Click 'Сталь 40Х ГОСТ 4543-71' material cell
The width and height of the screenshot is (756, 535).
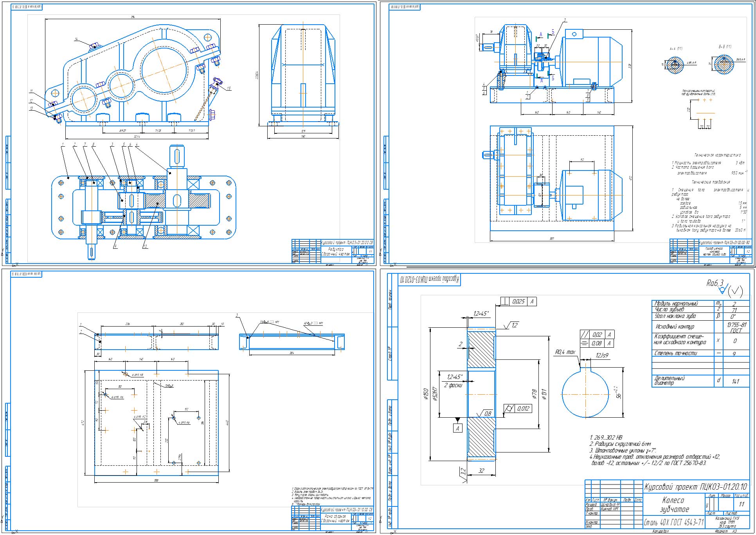coord(674,522)
